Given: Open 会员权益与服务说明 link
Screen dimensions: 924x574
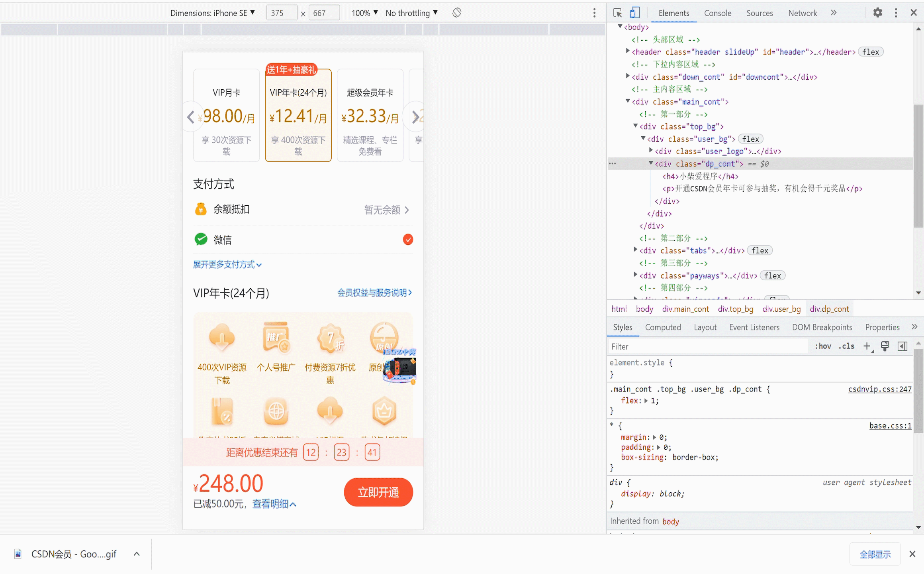Looking at the screenshot, I should 374,293.
